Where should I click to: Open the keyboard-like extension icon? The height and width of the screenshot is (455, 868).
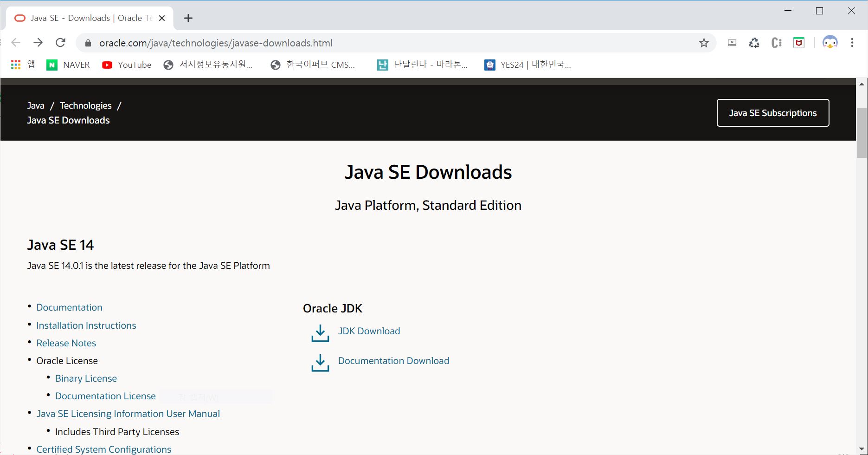coord(732,43)
